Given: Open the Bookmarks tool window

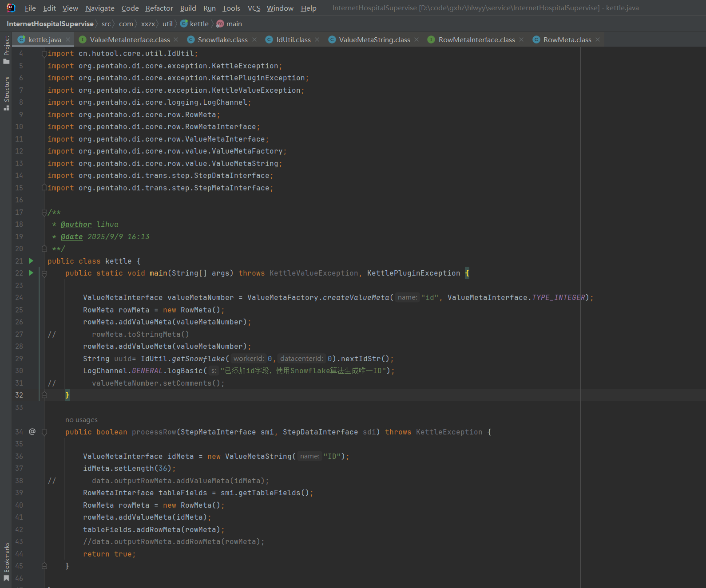Looking at the screenshot, I should (x=6, y=561).
